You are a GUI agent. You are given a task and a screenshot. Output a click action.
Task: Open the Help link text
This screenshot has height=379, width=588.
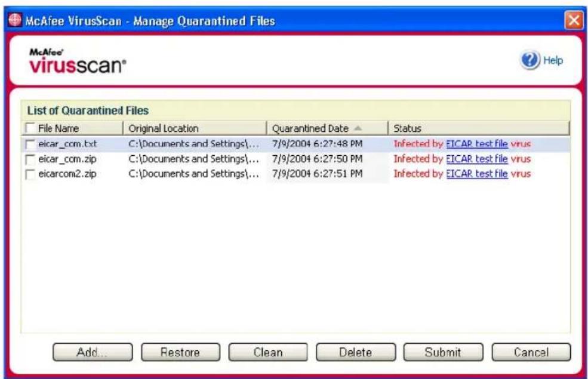click(x=553, y=60)
